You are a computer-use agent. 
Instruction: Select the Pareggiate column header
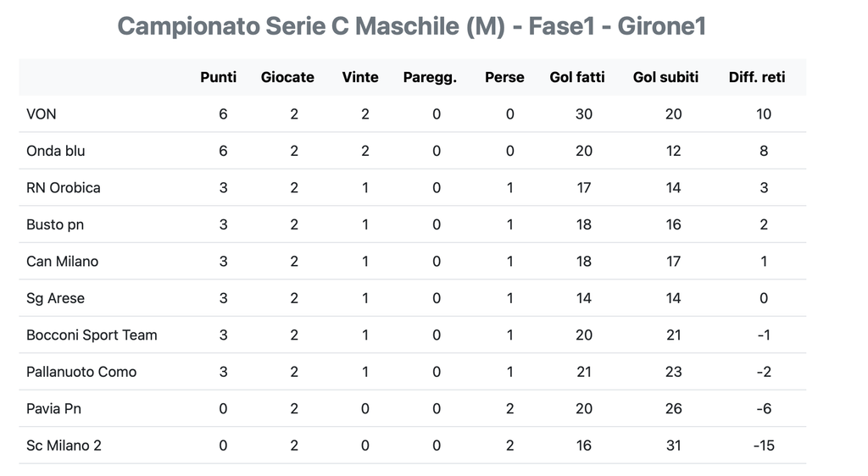tap(430, 77)
